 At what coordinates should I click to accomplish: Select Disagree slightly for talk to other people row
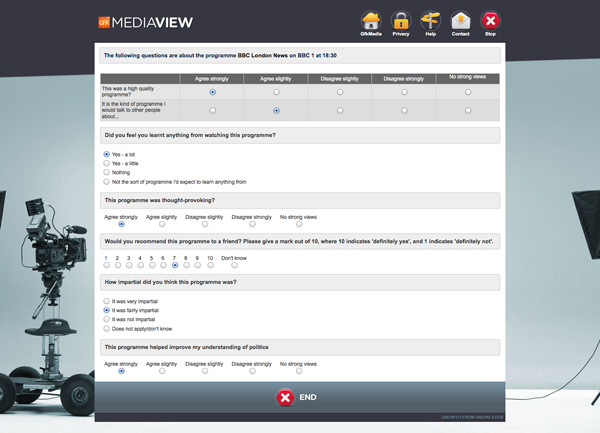point(340,111)
